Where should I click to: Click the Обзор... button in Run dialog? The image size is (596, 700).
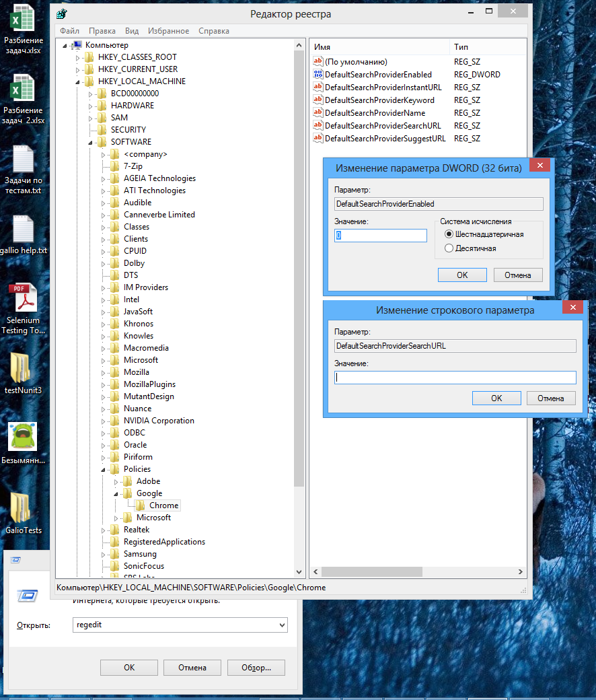point(256,668)
